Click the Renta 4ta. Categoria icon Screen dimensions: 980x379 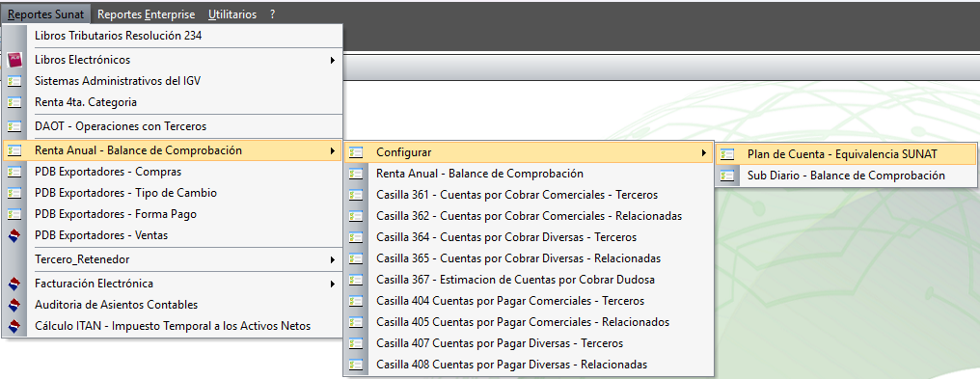(14, 102)
